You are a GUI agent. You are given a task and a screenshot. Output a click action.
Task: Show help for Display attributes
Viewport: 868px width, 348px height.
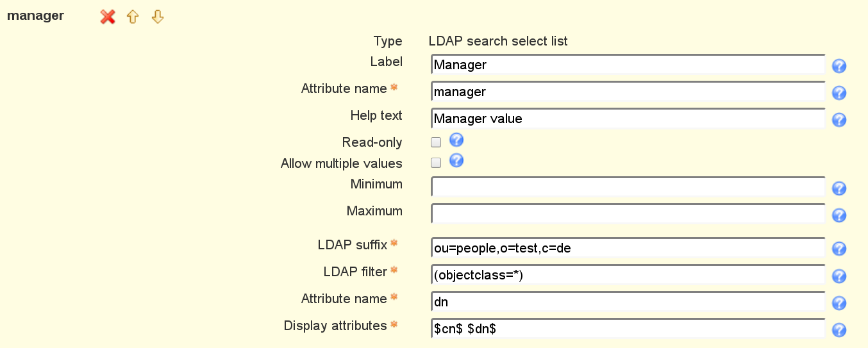(839, 330)
